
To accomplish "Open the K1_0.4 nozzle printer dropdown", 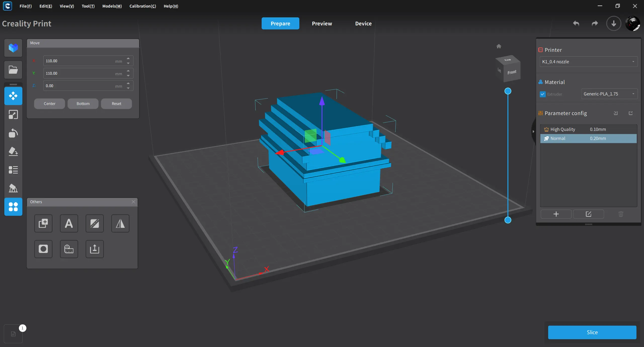I will pyautogui.click(x=589, y=62).
